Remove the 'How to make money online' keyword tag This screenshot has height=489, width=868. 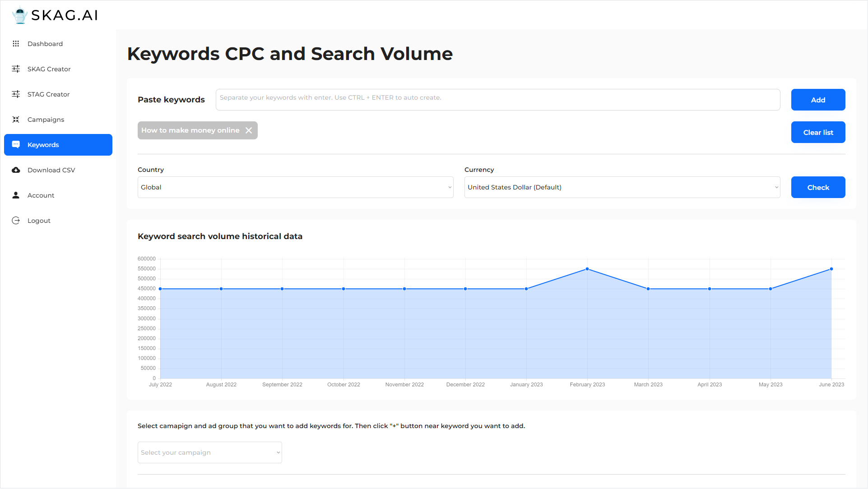point(249,130)
